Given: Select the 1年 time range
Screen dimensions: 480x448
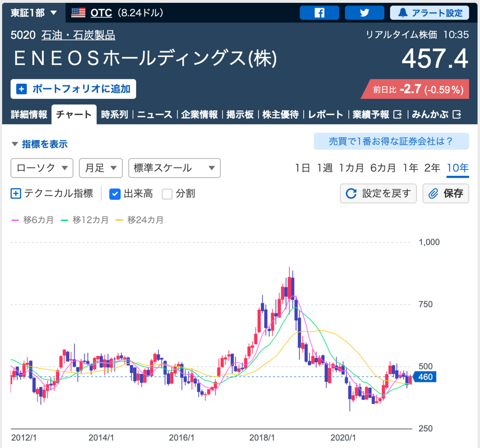Looking at the screenshot, I should pos(410,168).
